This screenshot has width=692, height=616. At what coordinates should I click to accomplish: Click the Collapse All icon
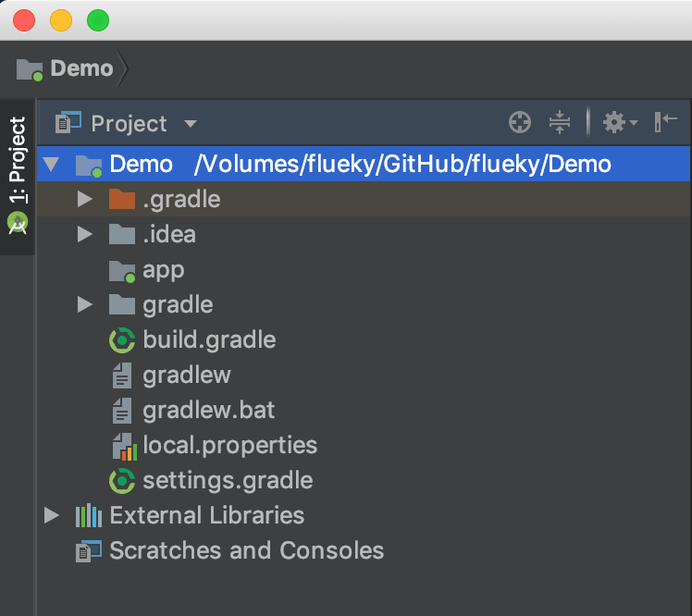pyautogui.click(x=559, y=122)
